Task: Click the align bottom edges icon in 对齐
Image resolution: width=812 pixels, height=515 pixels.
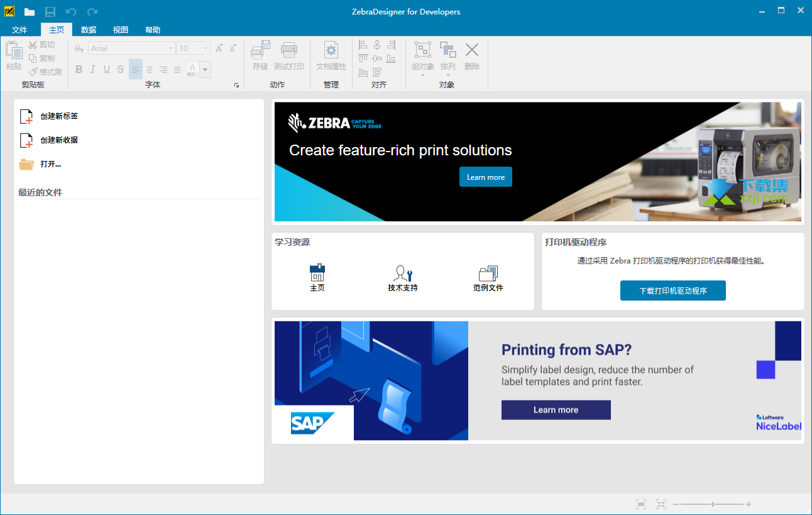Action: click(392, 58)
